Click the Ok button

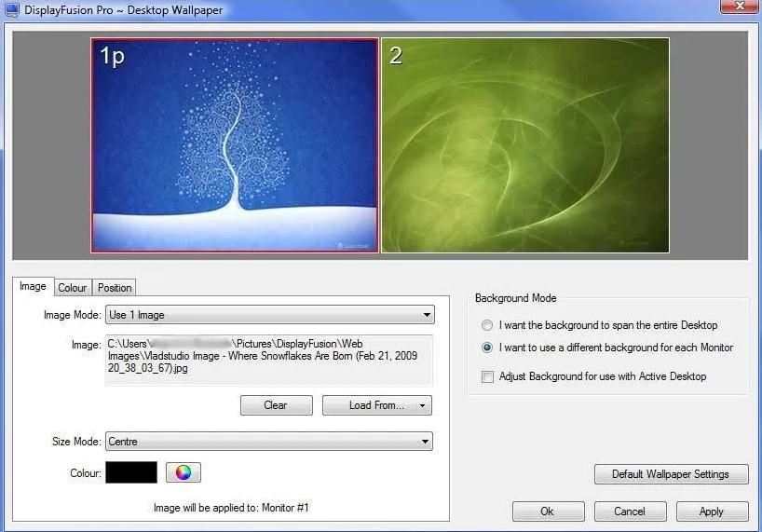548,512
